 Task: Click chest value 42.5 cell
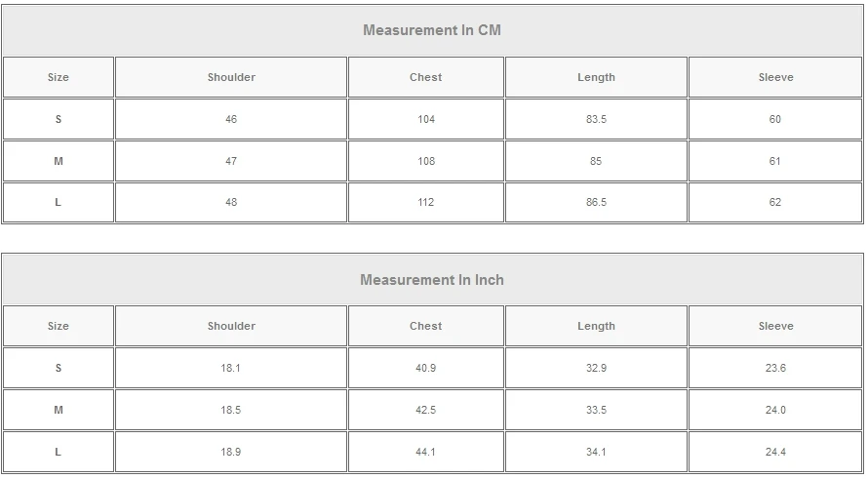click(x=426, y=410)
